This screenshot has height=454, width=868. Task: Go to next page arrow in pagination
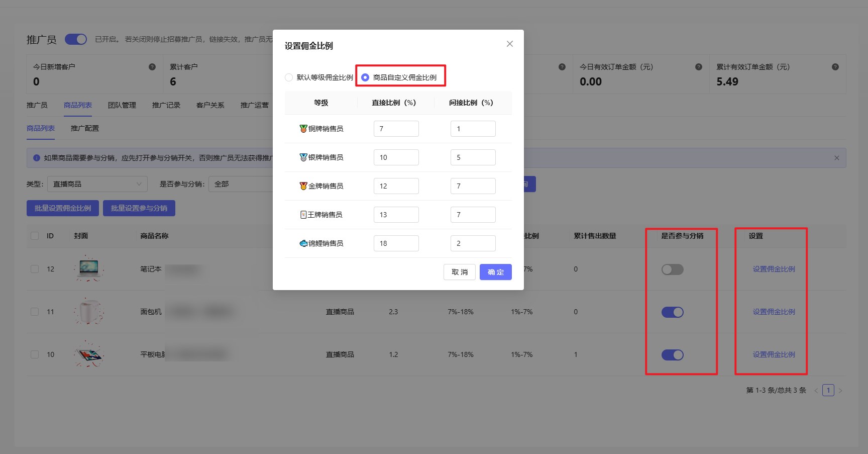click(x=840, y=391)
